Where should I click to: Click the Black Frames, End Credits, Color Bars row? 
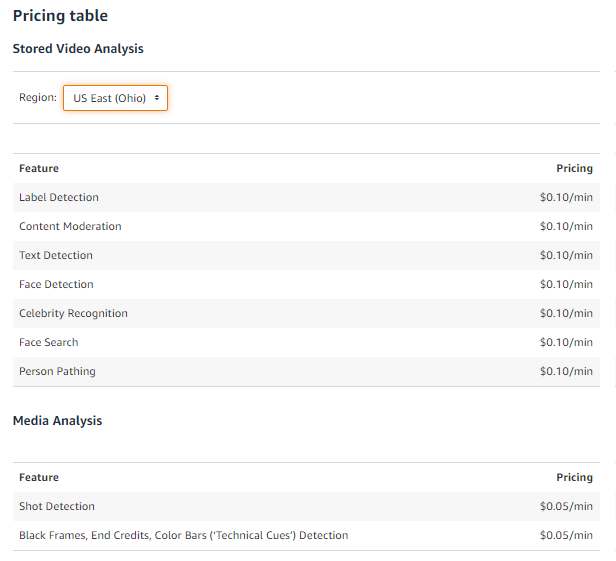click(306, 535)
